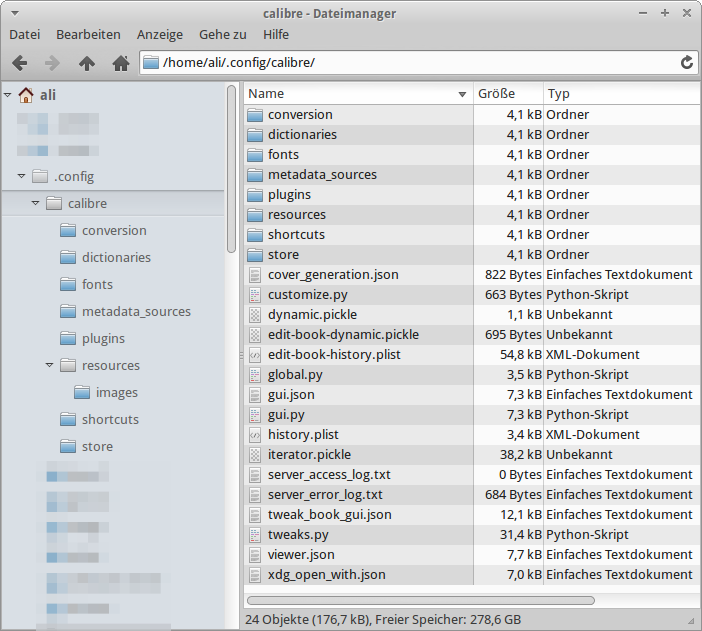The width and height of the screenshot is (702, 631).
Task: Select the gui.json file name
Action: tap(291, 395)
